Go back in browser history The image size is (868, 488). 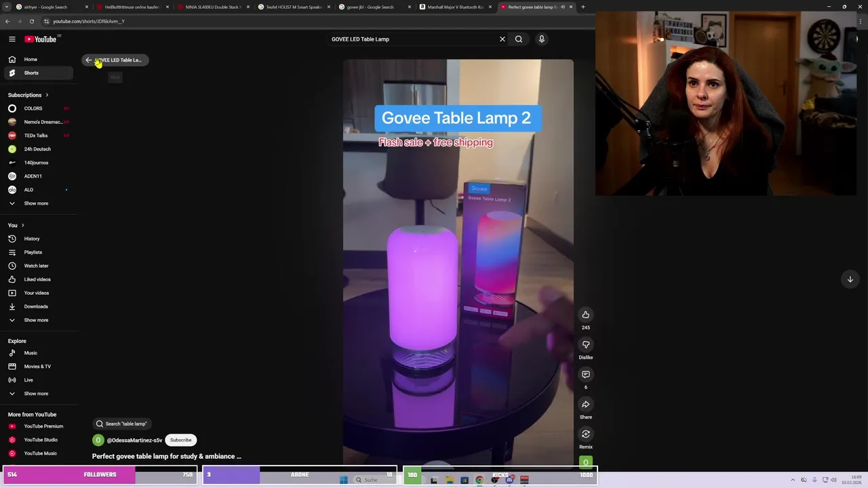coord(7,21)
